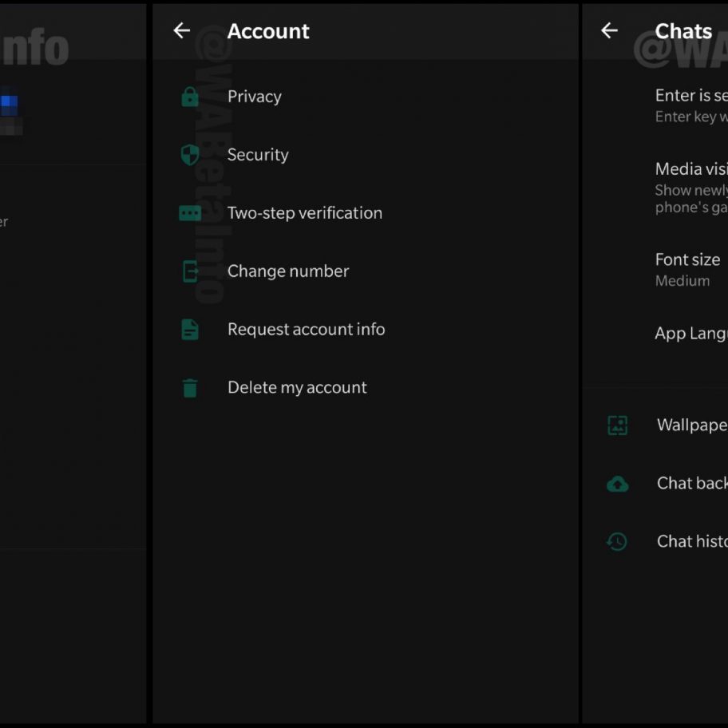Go back from the Chats screen
Image resolution: width=728 pixels, height=728 pixels.
click(x=609, y=31)
